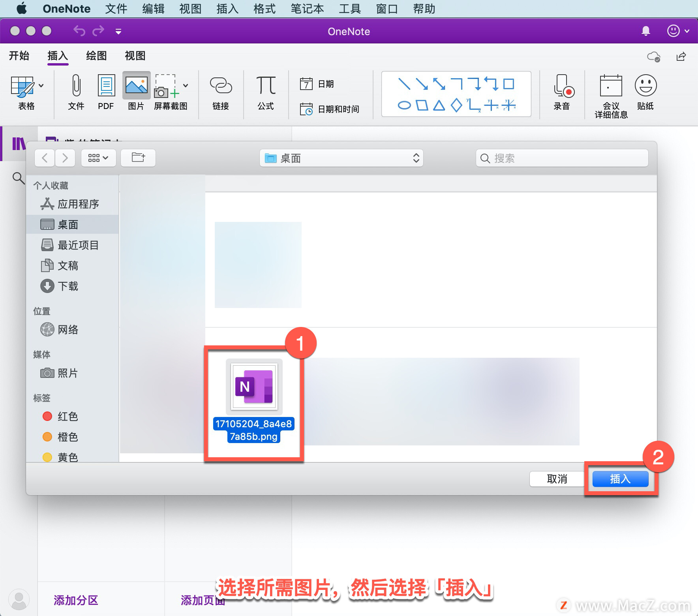
Task: Filter by the 红色 red tag
Action: point(73,417)
